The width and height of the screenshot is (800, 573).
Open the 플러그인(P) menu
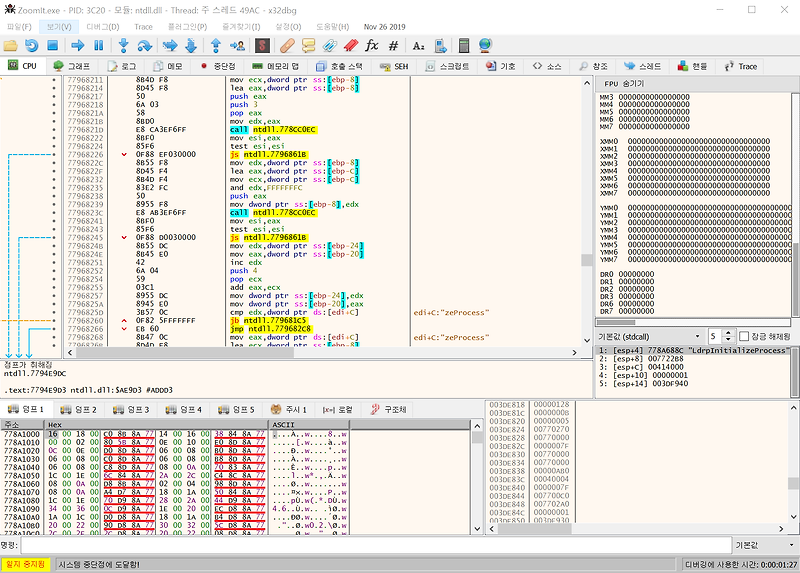point(188,26)
